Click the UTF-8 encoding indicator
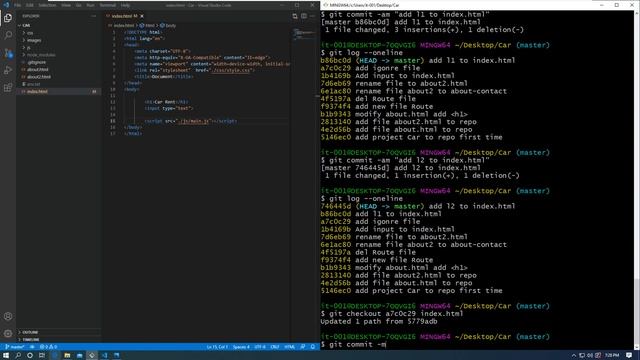640x360 pixels. coord(260,347)
